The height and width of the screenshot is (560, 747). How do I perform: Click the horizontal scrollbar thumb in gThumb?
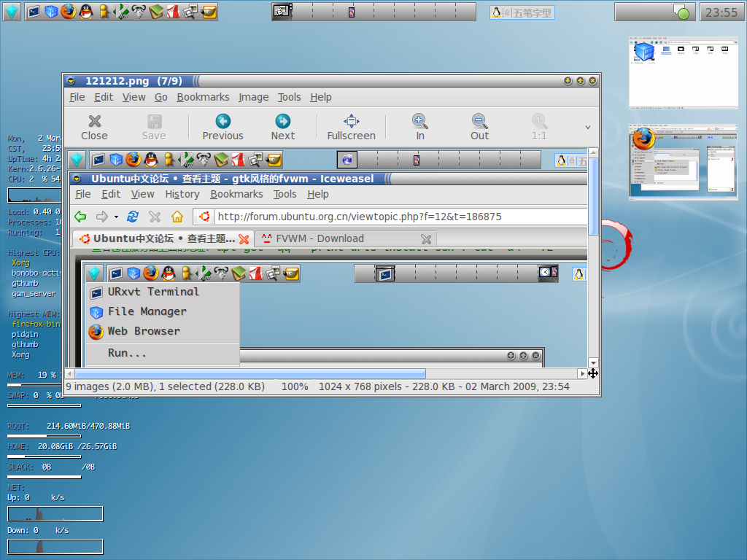(x=250, y=374)
